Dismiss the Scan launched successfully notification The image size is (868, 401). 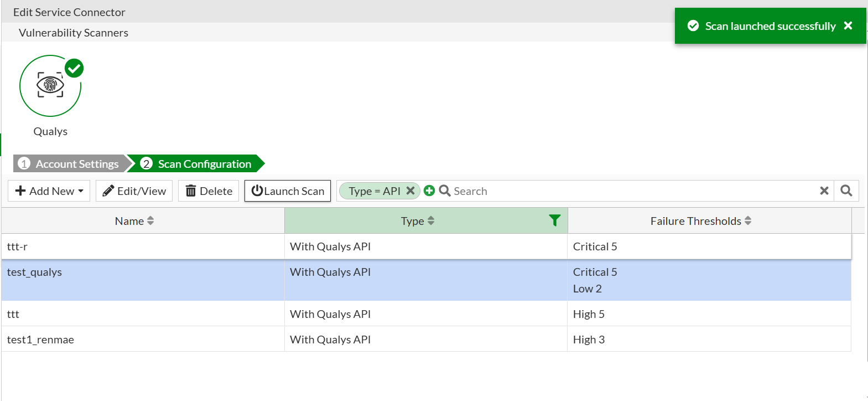tap(848, 25)
